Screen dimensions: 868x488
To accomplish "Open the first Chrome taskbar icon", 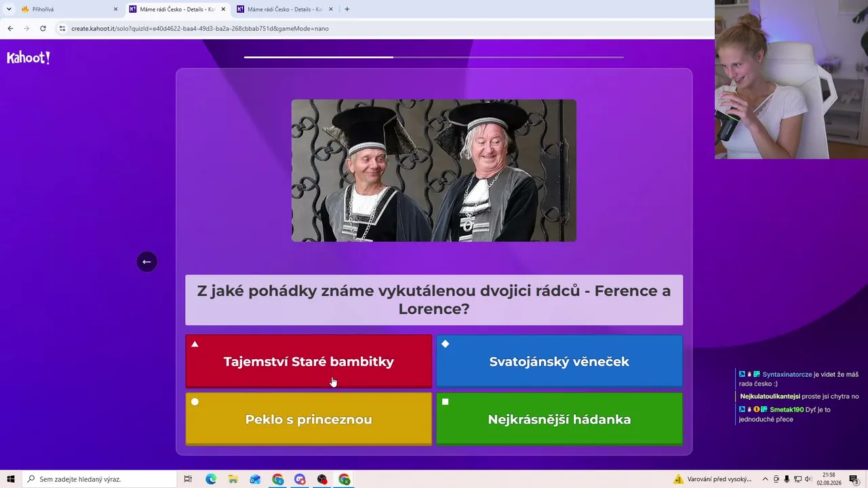I will 277,479.
